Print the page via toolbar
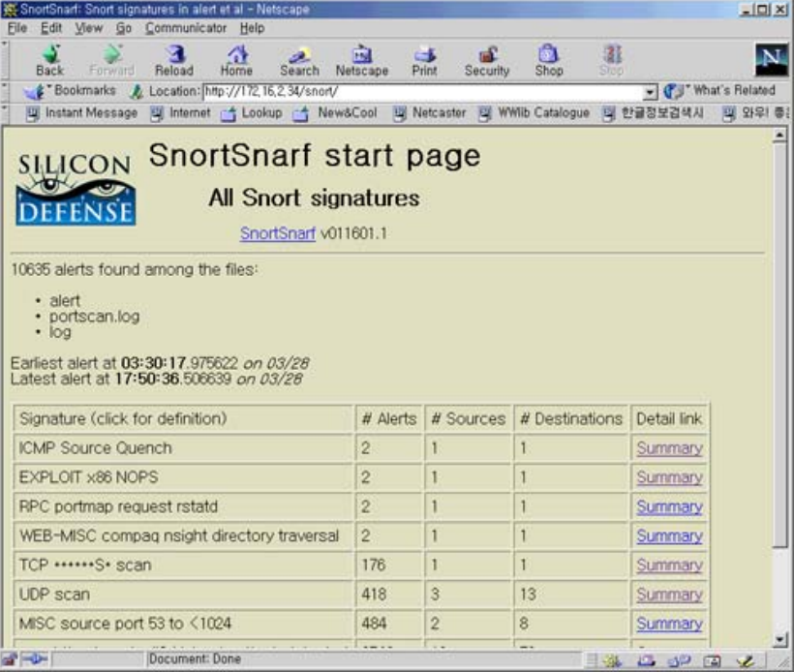Viewport: 794px width, 672px height. [x=424, y=60]
